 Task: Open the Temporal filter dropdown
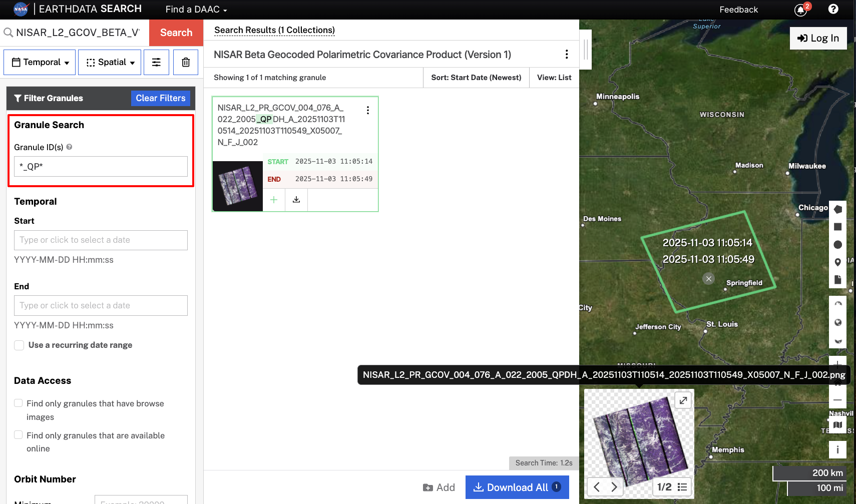(x=39, y=62)
